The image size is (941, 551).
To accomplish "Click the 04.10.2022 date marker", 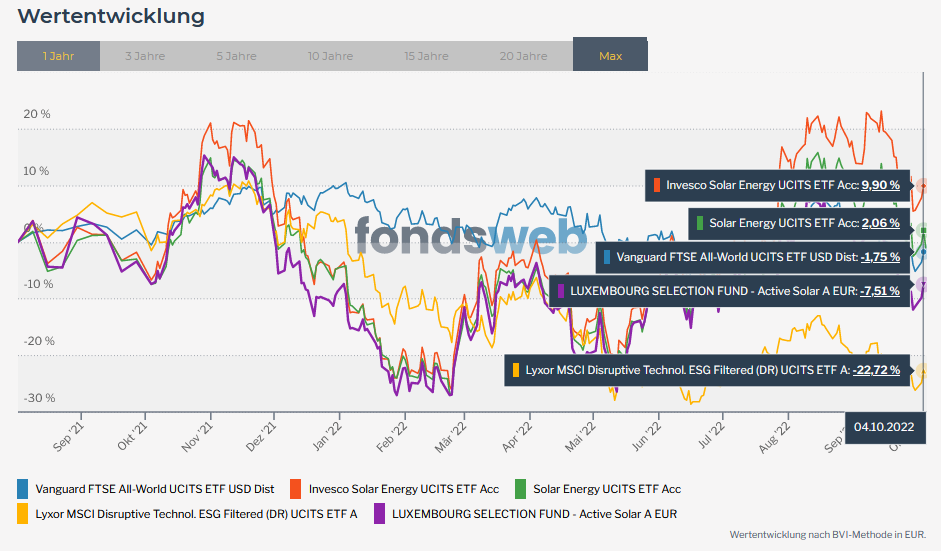I will tap(885, 428).
